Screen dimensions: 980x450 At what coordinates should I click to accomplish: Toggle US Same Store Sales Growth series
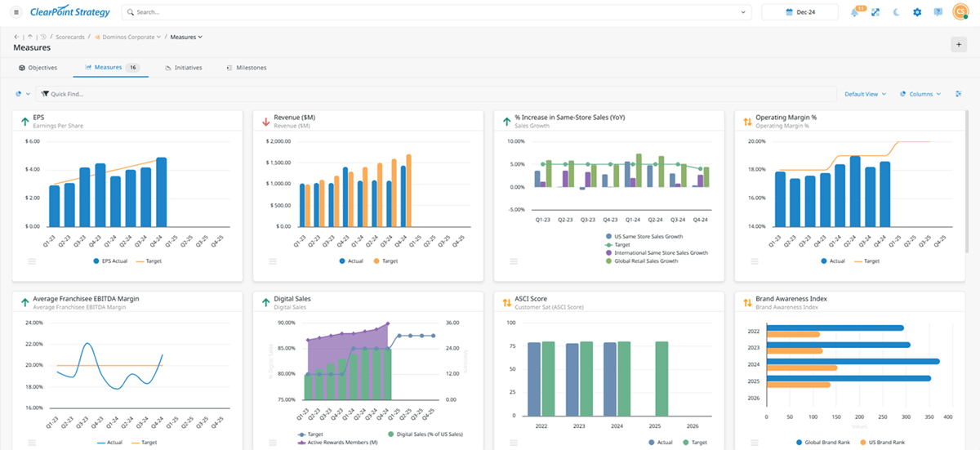[644, 236]
